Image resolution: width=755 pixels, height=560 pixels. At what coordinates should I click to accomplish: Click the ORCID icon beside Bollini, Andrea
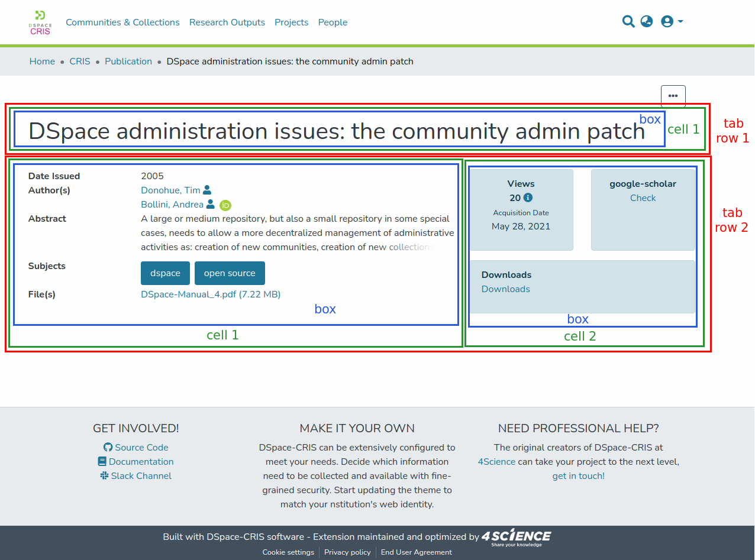point(225,205)
